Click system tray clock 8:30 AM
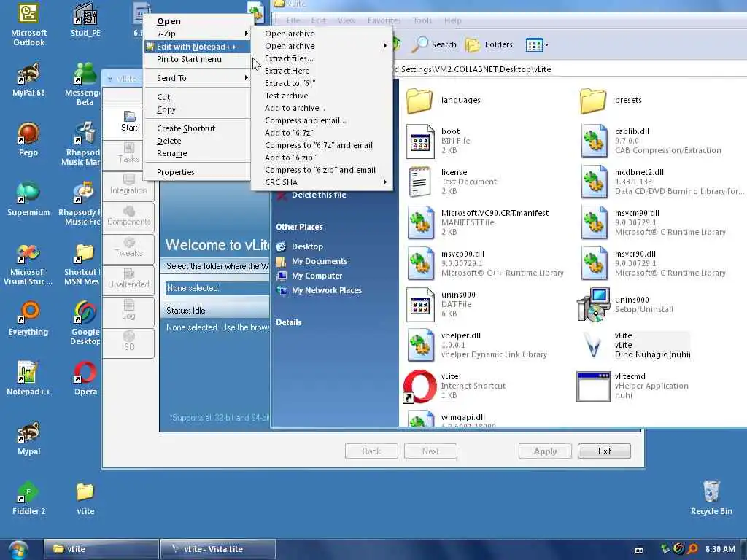The height and width of the screenshot is (560, 747). pyautogui.click(x=720, y=549)
